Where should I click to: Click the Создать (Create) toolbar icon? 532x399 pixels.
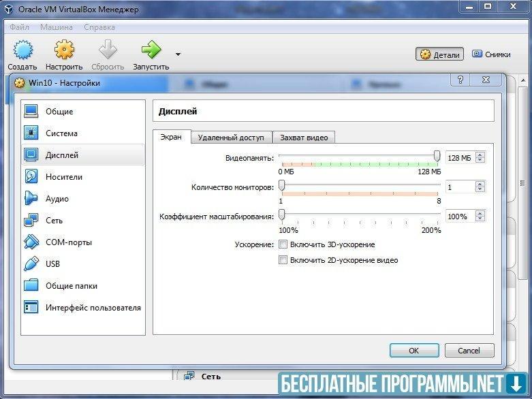coord(22,50)
